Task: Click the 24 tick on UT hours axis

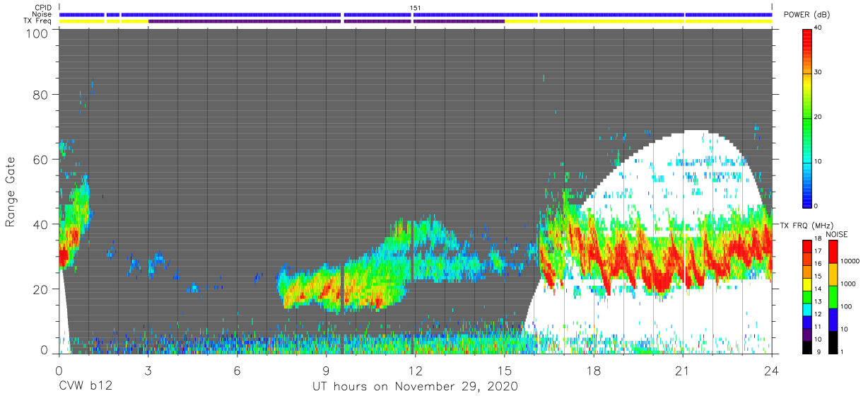Action: point(771,370)
